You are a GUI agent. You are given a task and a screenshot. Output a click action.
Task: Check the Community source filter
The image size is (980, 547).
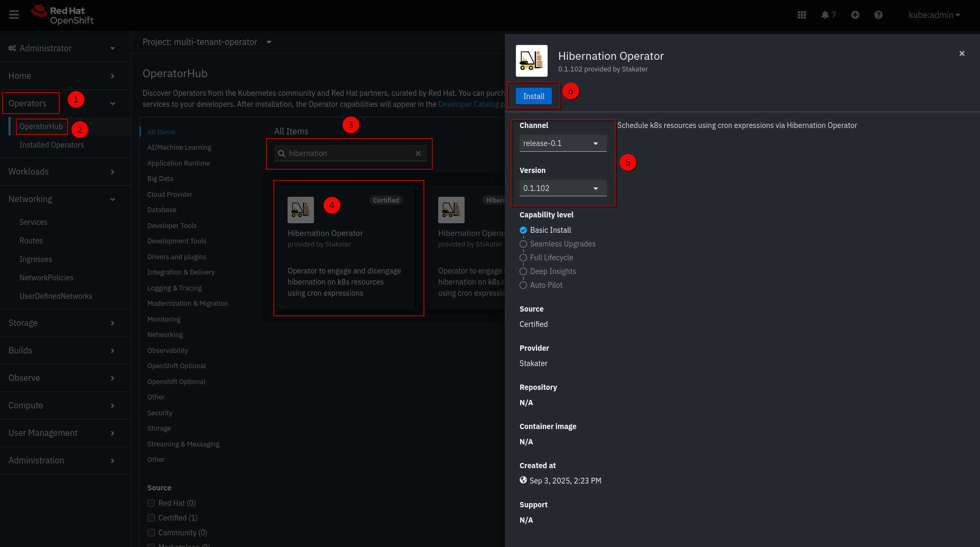pos(151,533)
